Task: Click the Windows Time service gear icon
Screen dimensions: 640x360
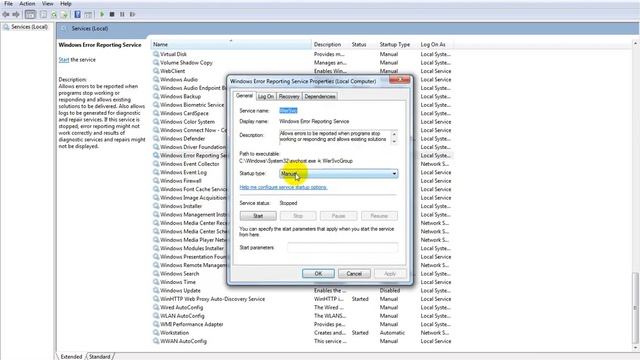Action: (x=156, y=282)
